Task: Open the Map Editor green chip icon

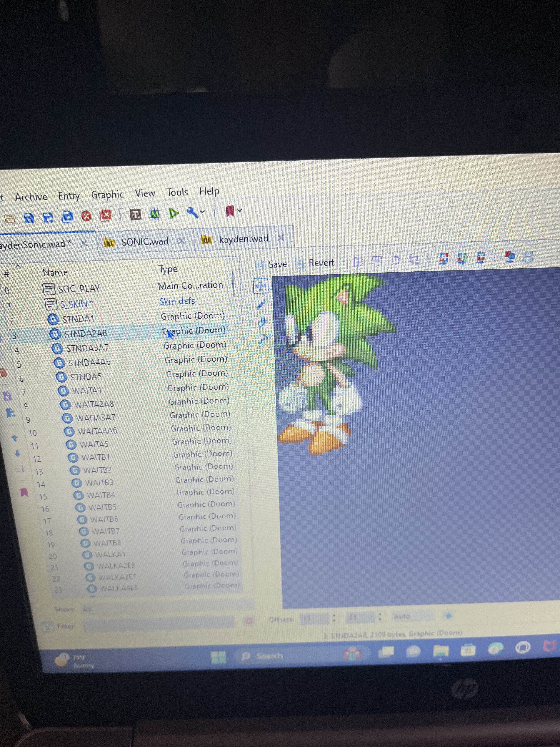Action: coord(155,213)
